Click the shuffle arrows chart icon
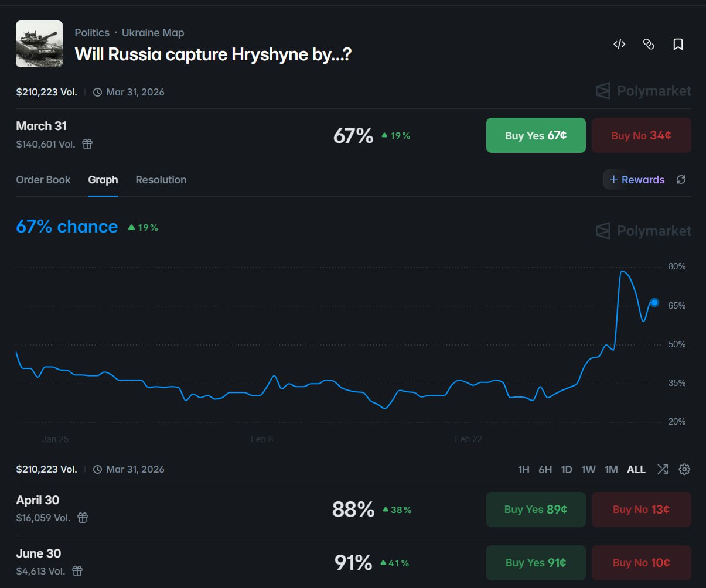The height and width of the screenshot is (588, 706). pyautogui.click(x=663, y=469)
